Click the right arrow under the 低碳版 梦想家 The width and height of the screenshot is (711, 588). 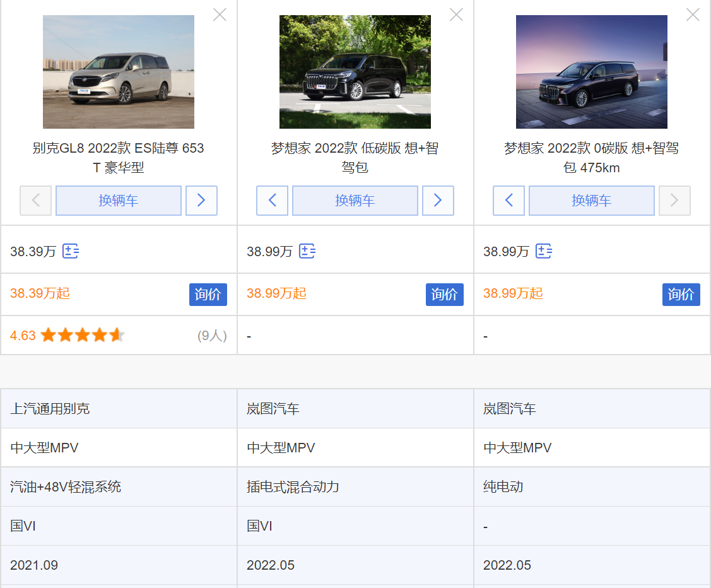(438, 201)
